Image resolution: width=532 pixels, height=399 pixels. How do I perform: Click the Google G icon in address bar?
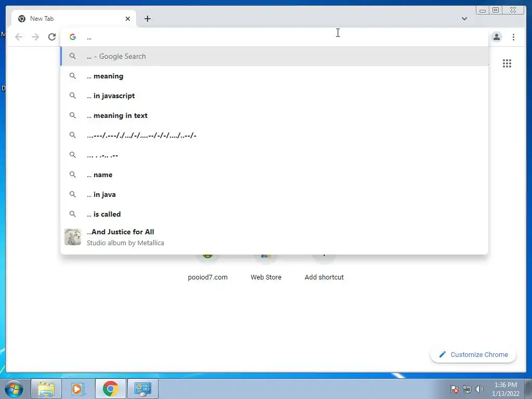click(x=73, y=37)
